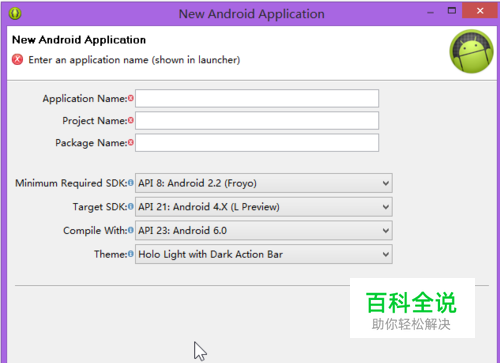
Task: Click the red error icon in header message
Action: point(17,60)
